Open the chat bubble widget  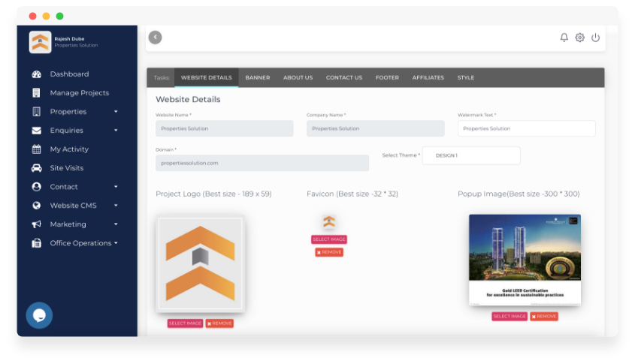pos(39,315)
